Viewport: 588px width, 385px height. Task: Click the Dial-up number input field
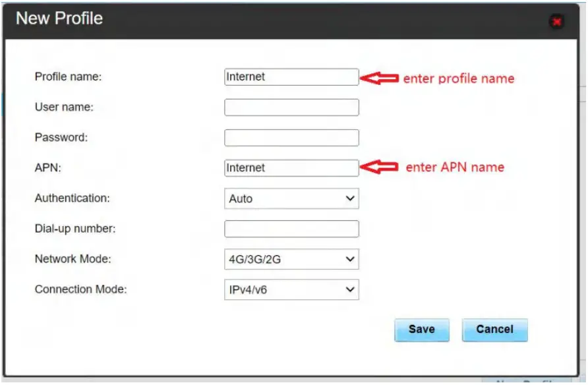pyautogui.click(x=291, y=229)
